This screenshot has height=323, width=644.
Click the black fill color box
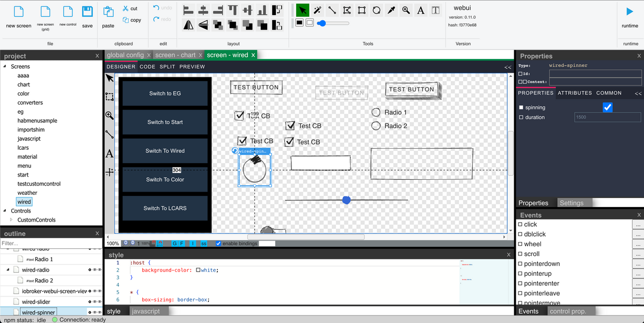(x=299, y=23)
